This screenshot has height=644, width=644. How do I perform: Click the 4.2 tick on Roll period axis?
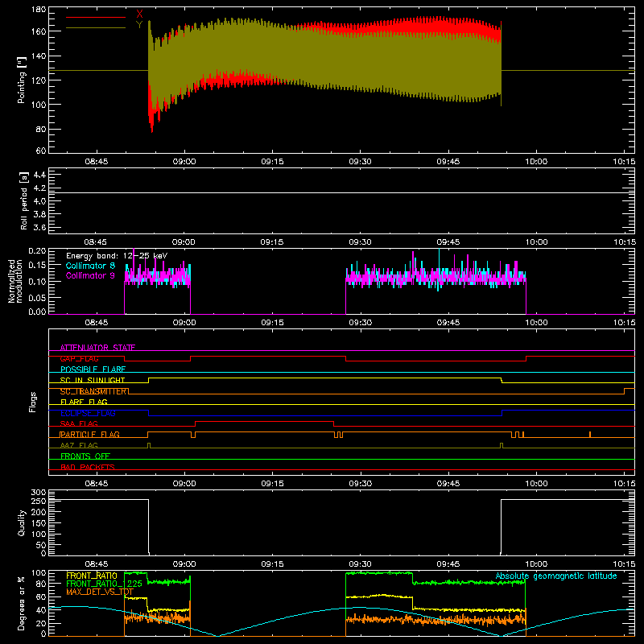coord(39,188)
